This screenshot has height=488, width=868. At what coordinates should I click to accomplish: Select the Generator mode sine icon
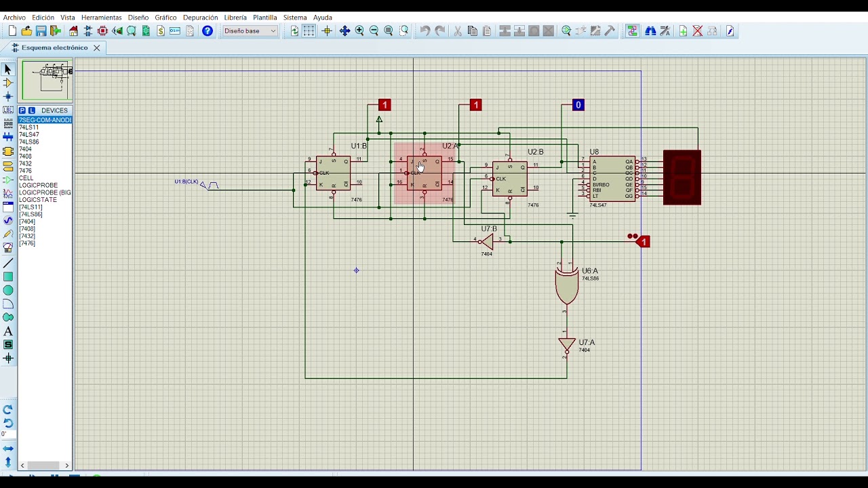pos(8,220)
